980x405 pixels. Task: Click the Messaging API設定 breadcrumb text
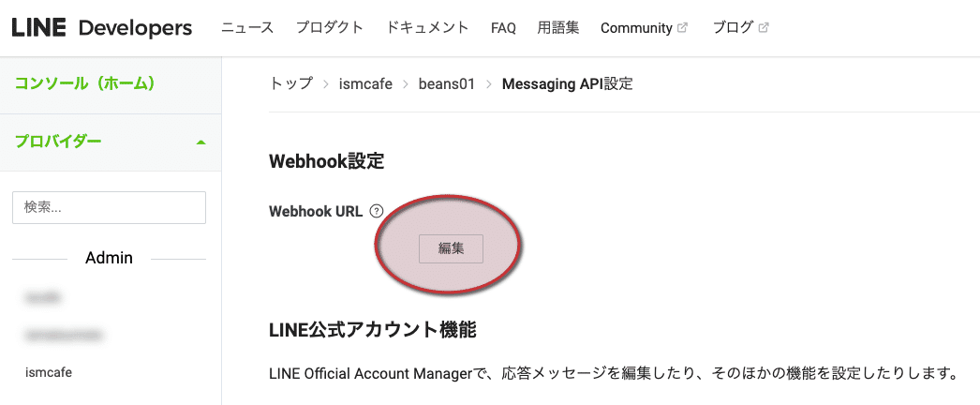[568, 83]
